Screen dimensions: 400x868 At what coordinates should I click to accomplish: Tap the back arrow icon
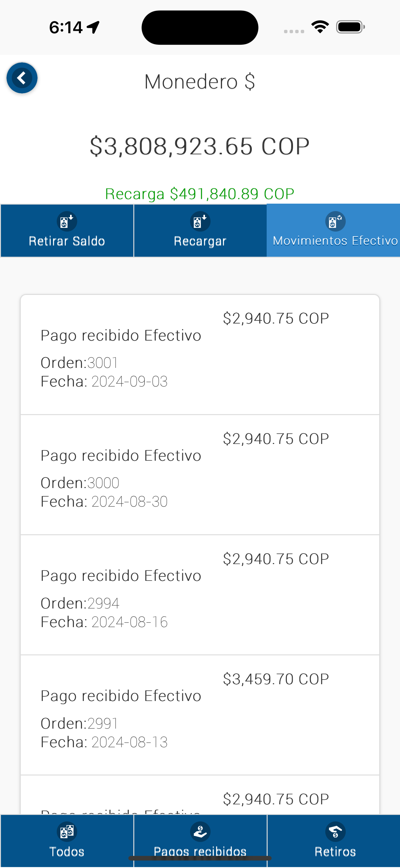point(22,78)
